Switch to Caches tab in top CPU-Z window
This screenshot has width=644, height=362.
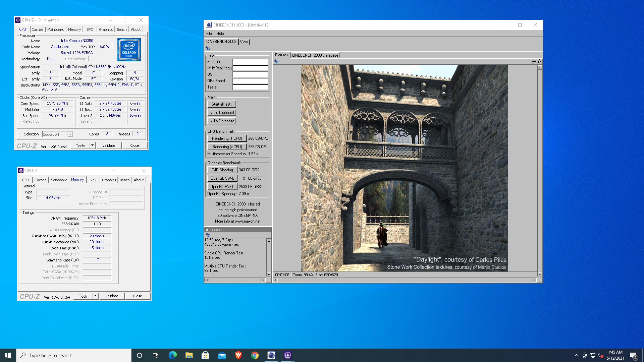[x=38, y=29]
